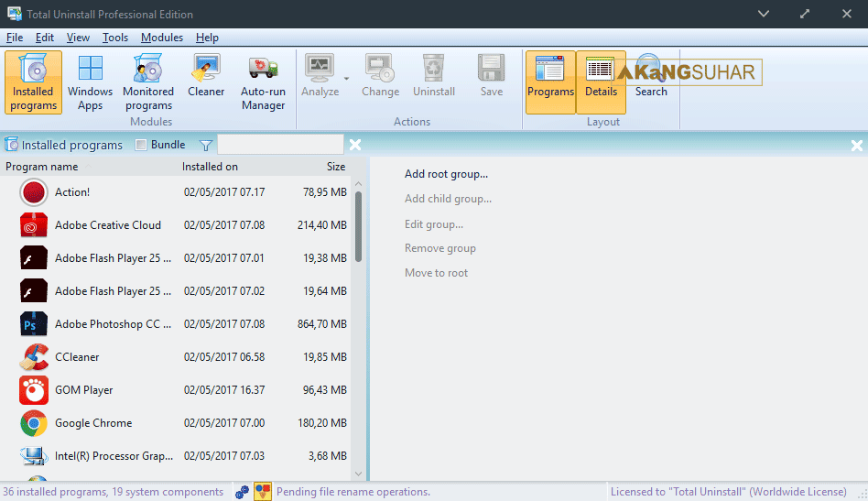Open the File menu
Image resolution: width=868 pixels, height=501 pixels.
[15, 37]
